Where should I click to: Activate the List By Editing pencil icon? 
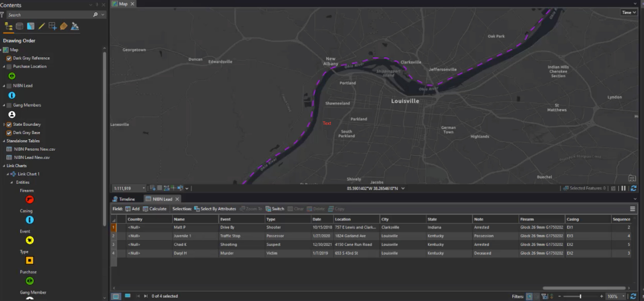(42, 26)
